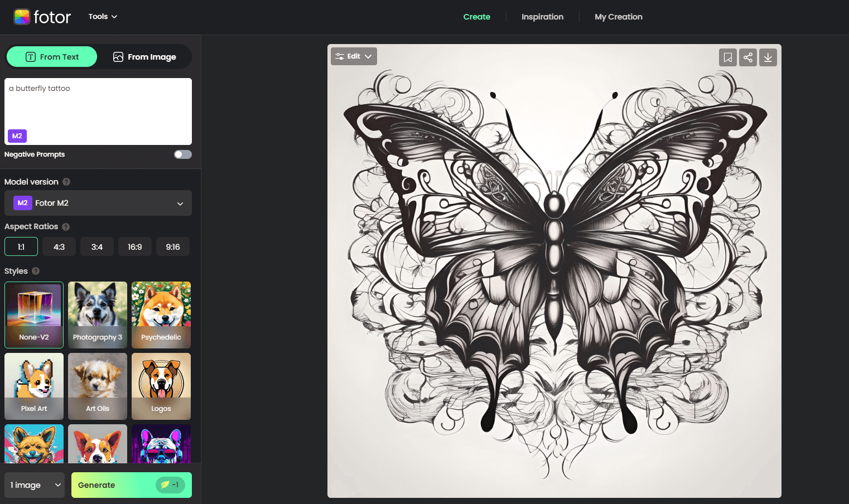849x504 pixels.
Task: Open help for Styles
Action: tap(36, 271)
